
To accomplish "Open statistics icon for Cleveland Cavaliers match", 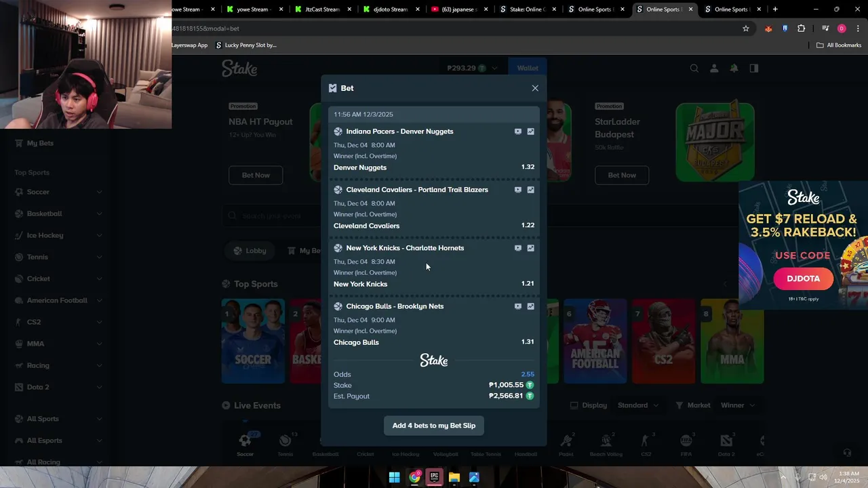I will (530, 190).
